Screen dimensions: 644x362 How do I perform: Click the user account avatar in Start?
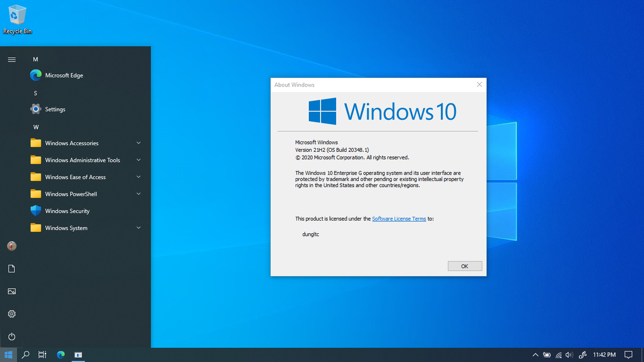pos(12,246)
